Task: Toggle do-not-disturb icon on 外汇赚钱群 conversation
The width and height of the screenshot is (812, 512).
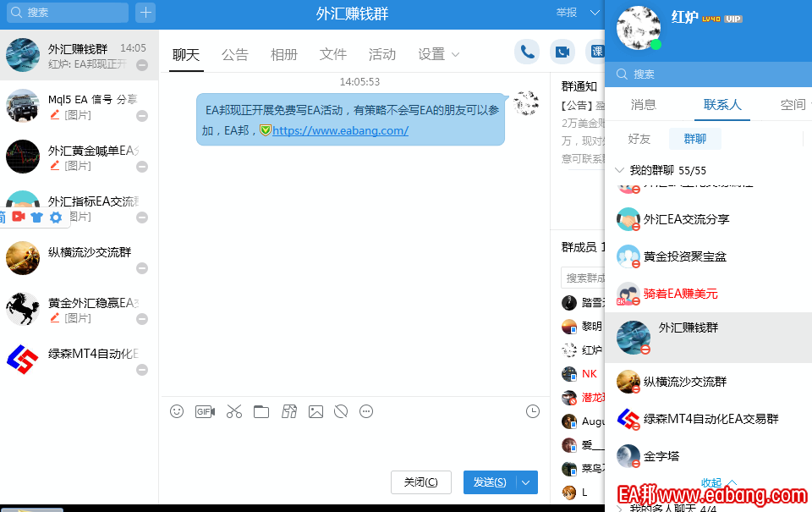Action: 142,65
